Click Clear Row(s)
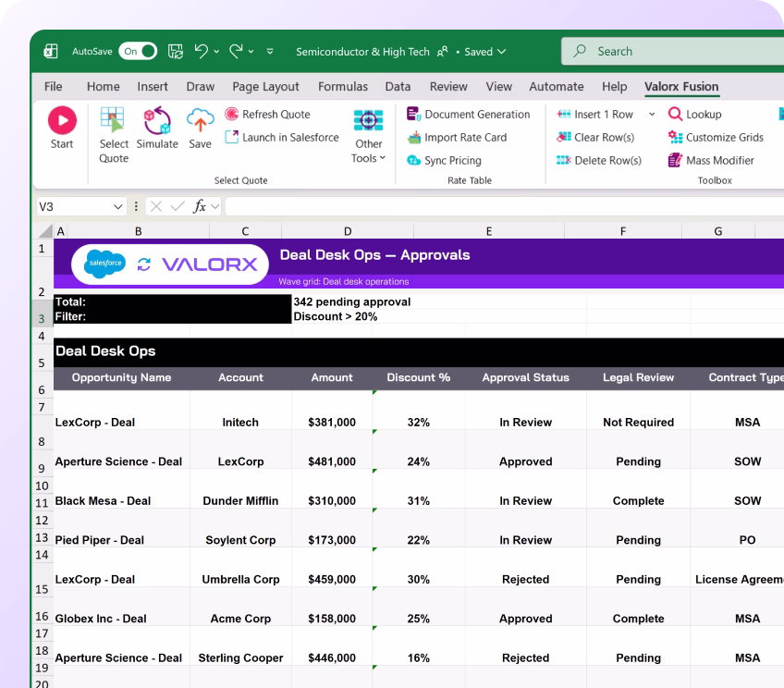The height and width of the screenshot is (688, 784). pyautogui.click(x=595, y=137)
